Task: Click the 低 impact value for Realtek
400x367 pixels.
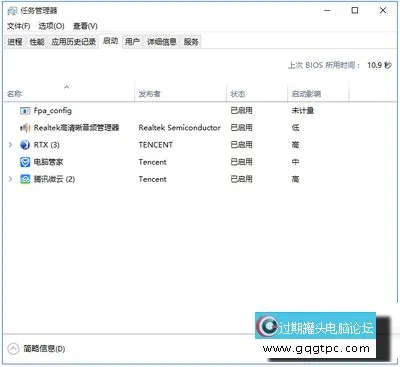Action: (x=295, y=128)
